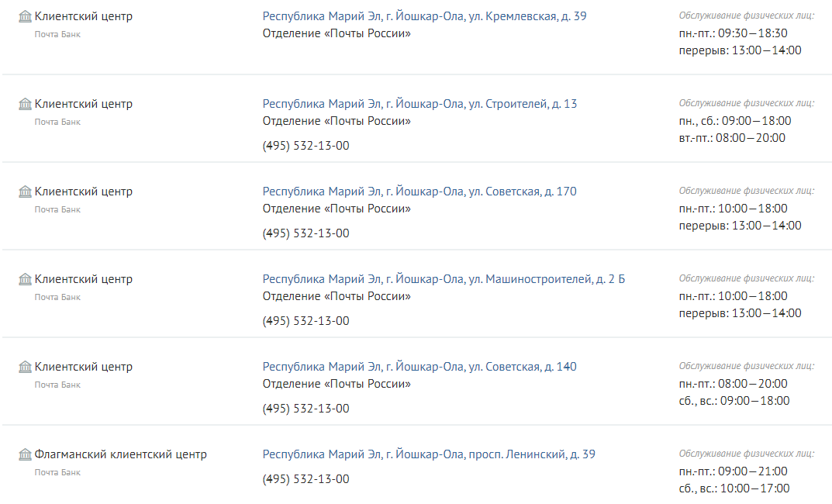
Task: Click bank icon in Советская 170 row
Action: point(25,192)
